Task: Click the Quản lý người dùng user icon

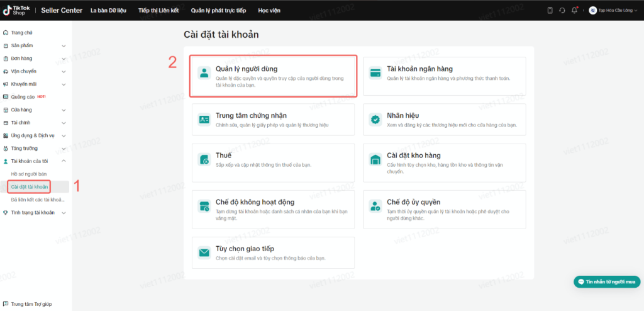Action: point(204,72)
